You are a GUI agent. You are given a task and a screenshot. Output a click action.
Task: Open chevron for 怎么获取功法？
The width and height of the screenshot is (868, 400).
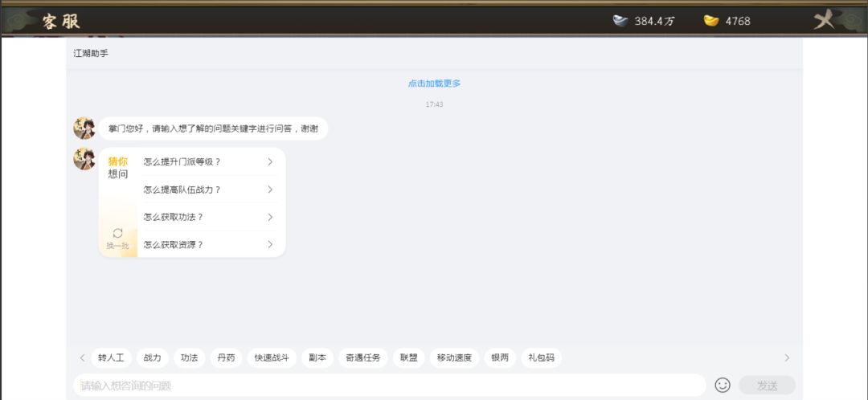(270, 218)
